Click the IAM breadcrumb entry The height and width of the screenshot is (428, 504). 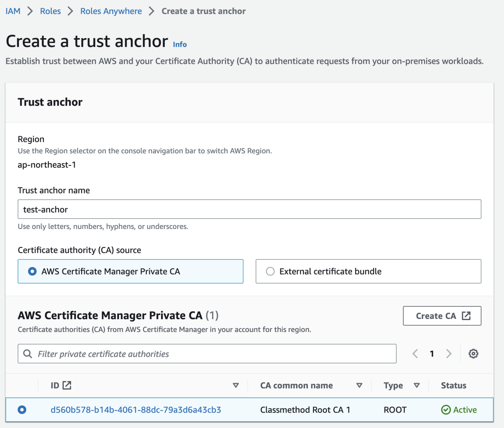12,11
